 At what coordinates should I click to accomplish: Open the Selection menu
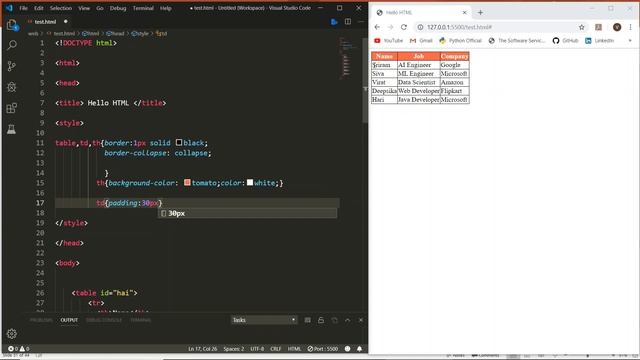click(61, 8)
